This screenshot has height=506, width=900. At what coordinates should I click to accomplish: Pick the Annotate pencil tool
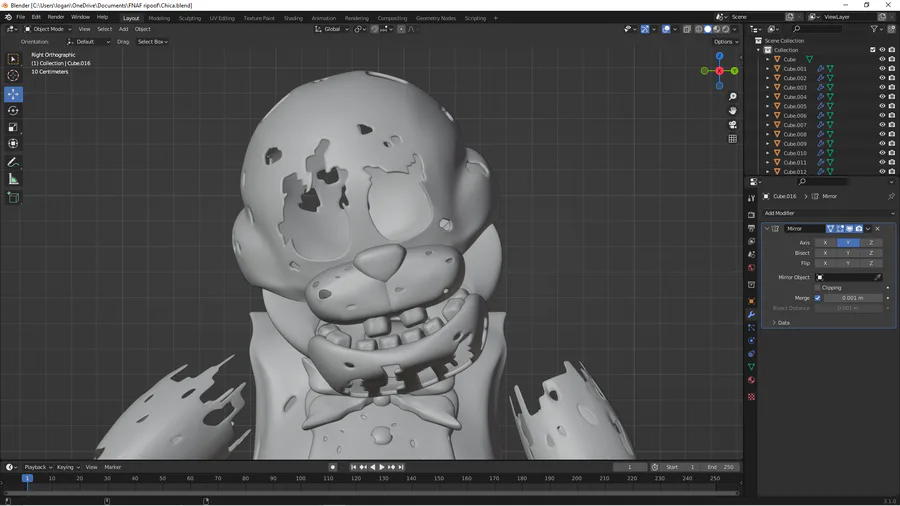point(13,162)
